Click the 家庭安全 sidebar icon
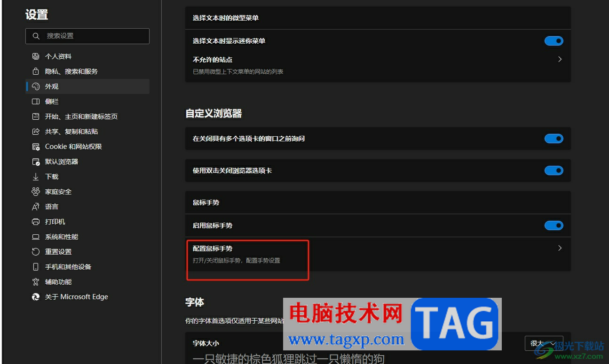 tap(36, 191)
